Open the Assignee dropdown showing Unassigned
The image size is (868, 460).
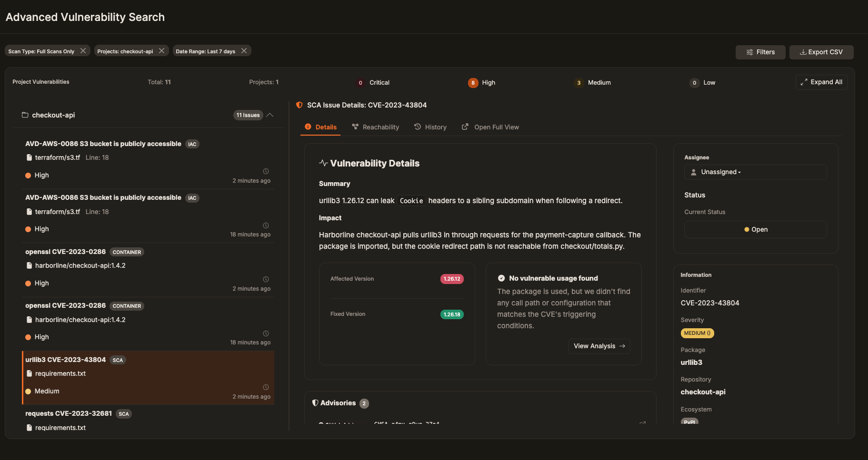[756, 172]
